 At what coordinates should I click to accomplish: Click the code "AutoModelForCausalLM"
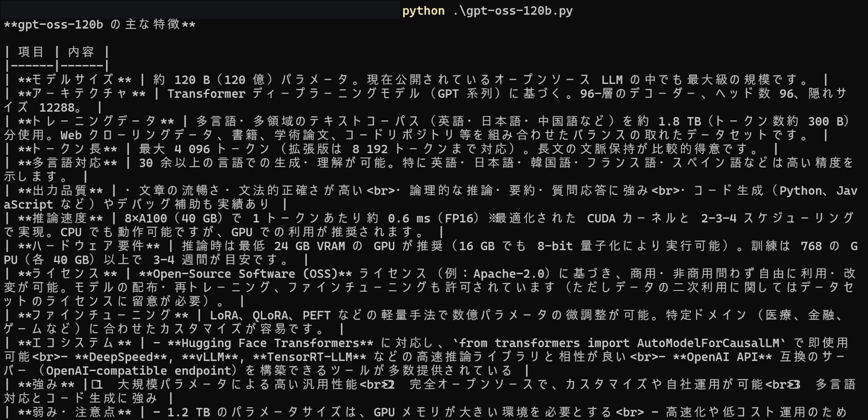708,343
